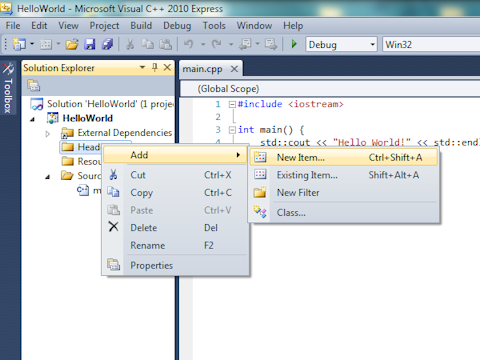Click the Win32 platform combo box
Viewport: 480px width, 360px height.
point(431,44)
